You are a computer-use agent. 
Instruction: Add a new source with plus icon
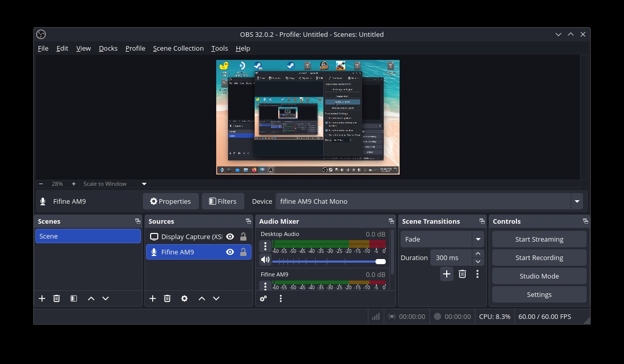pyautogui.click(x=153, y=298)
